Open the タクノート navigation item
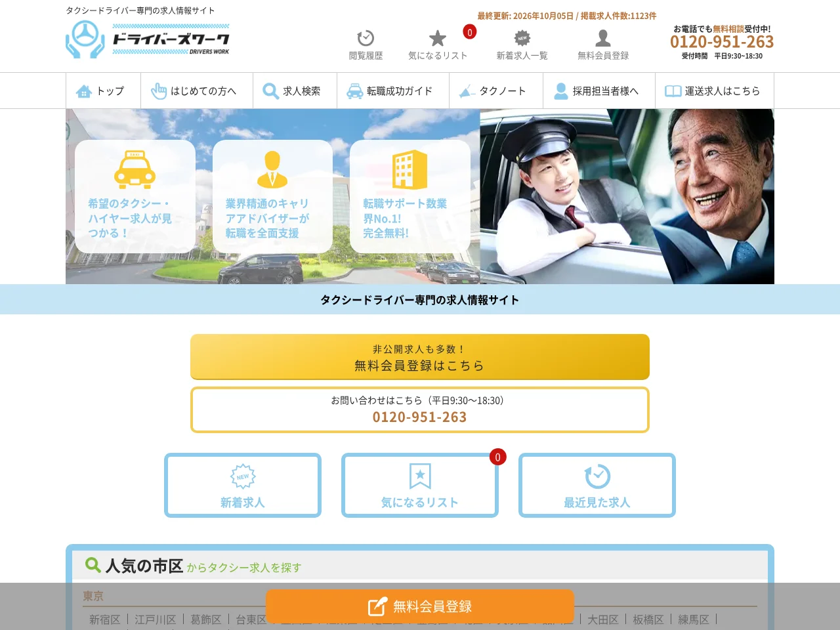Screen dimensions: 840x630 (496, 91)
